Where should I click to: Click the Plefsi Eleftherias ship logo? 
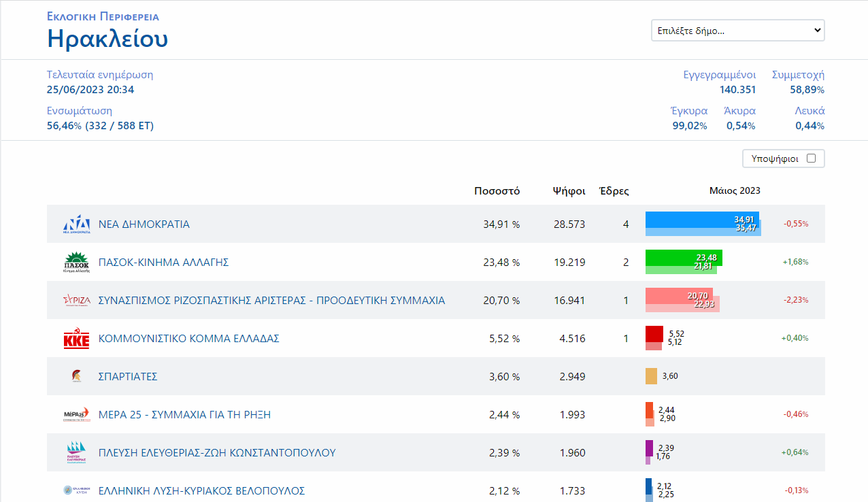click(x=76, y=453)
